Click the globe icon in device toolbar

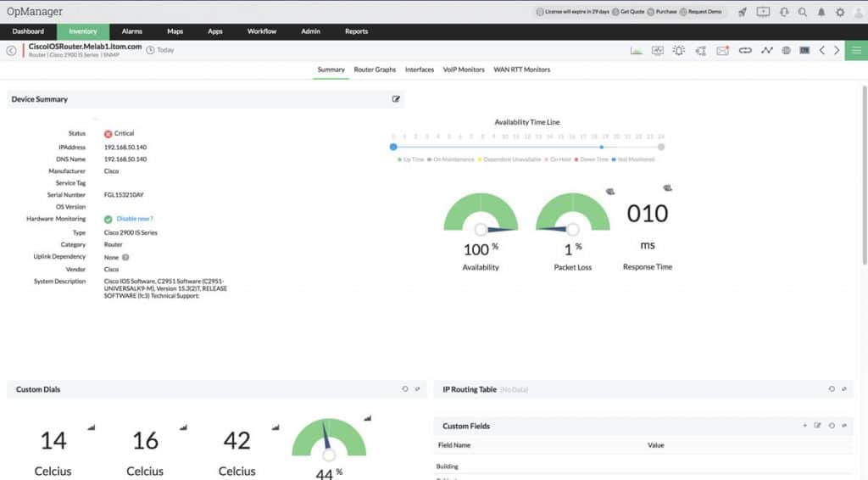pyautogui.click(x=786, y=50)
